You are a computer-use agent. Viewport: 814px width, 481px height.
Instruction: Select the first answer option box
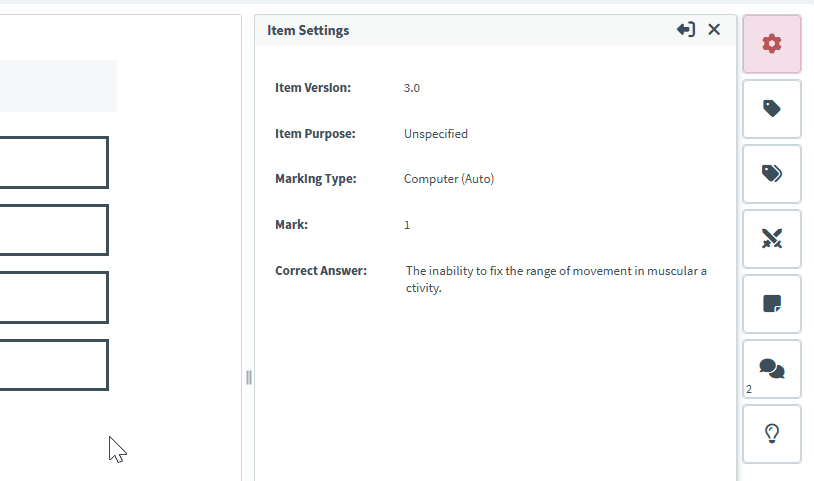(53, 162)
